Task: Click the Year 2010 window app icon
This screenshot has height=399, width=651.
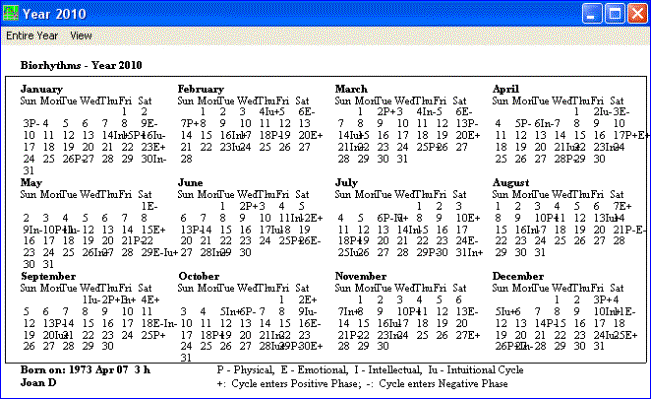Action: [x=11, y=13]
